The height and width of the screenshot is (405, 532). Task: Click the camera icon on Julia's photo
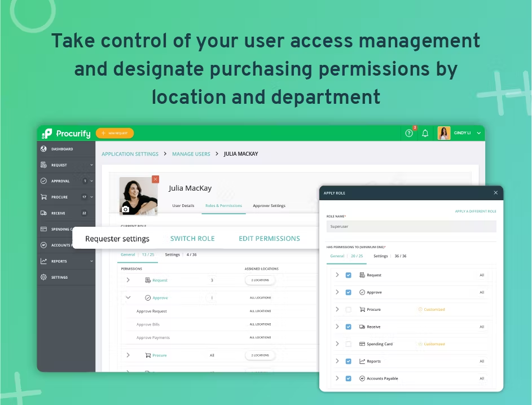click(x=126, y=209)
